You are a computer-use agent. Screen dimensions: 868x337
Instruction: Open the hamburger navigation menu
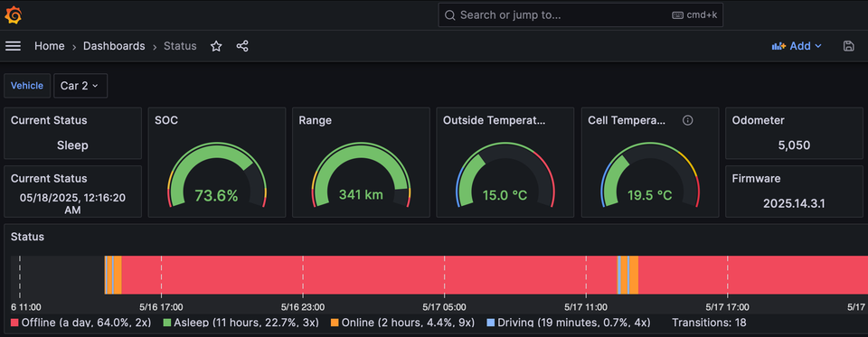[14, 46]
